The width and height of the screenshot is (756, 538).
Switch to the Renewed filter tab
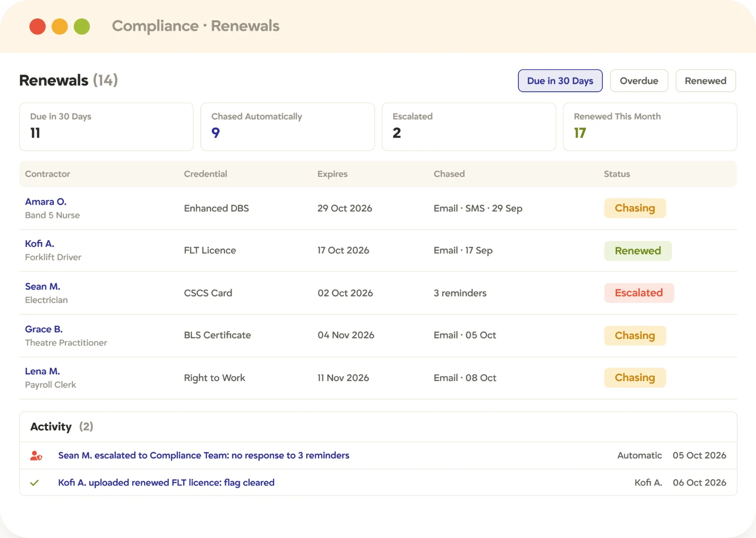point(705,81)
